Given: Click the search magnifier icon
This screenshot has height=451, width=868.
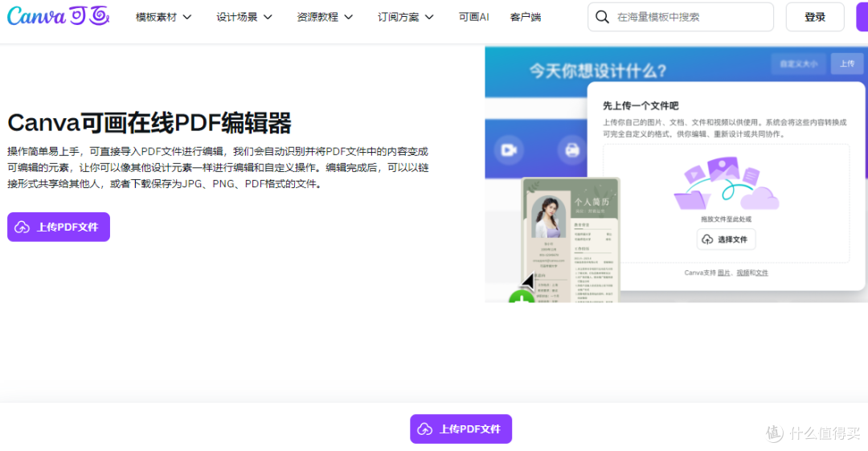Looking at the screenshot, I should (x=602, y=17).
